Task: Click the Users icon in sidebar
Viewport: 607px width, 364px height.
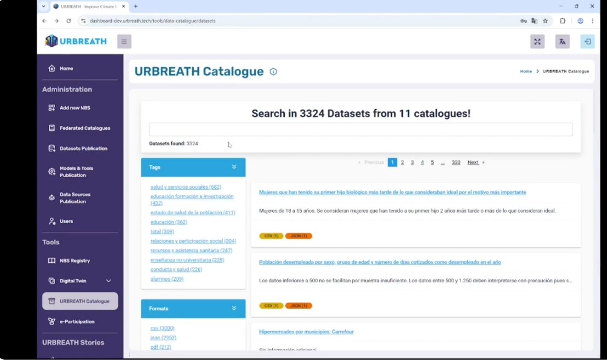Action: (52, 221)
